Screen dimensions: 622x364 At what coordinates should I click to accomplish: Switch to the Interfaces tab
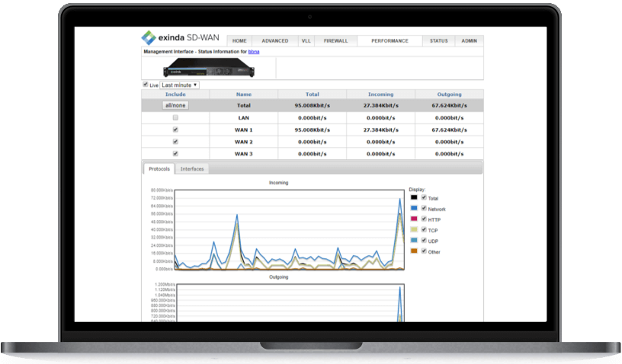tap(192, 168)
